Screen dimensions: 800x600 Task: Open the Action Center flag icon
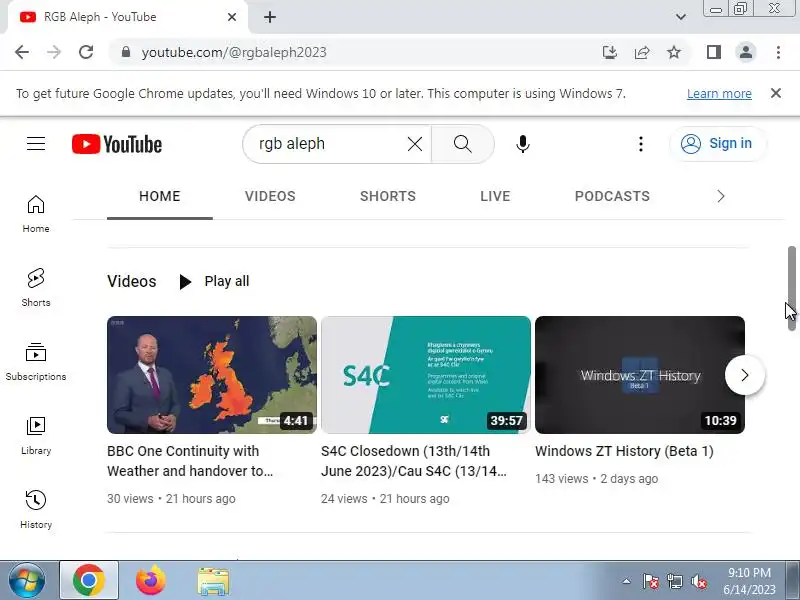pyautogui.click(x=651, y=581)
